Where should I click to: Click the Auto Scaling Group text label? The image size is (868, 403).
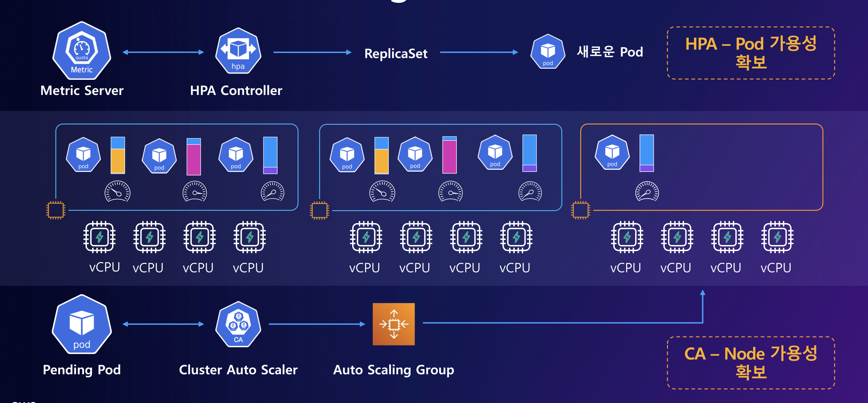point(393,370)
